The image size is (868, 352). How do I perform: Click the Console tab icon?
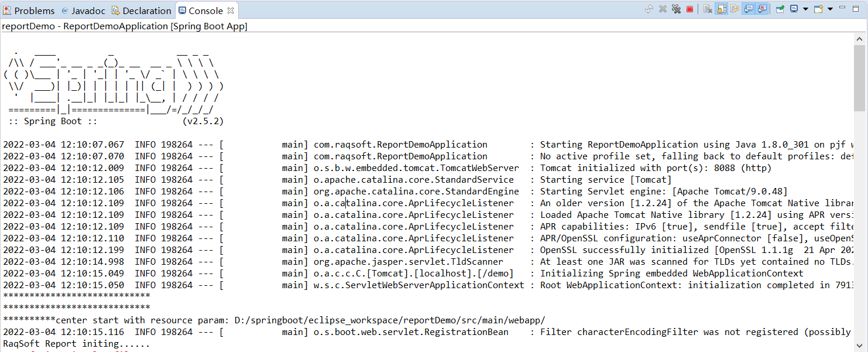(x=182, y=11)
